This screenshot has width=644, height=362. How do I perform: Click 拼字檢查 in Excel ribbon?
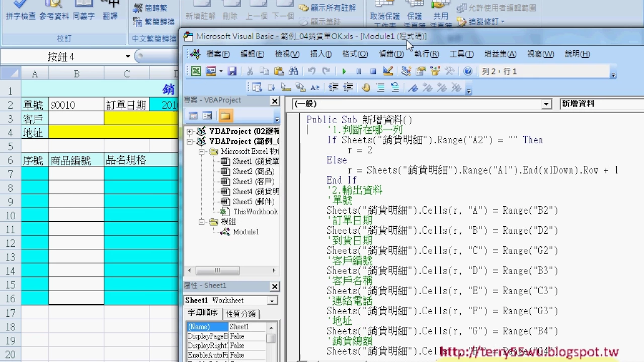pyautogui.click(x=21, y=11)
